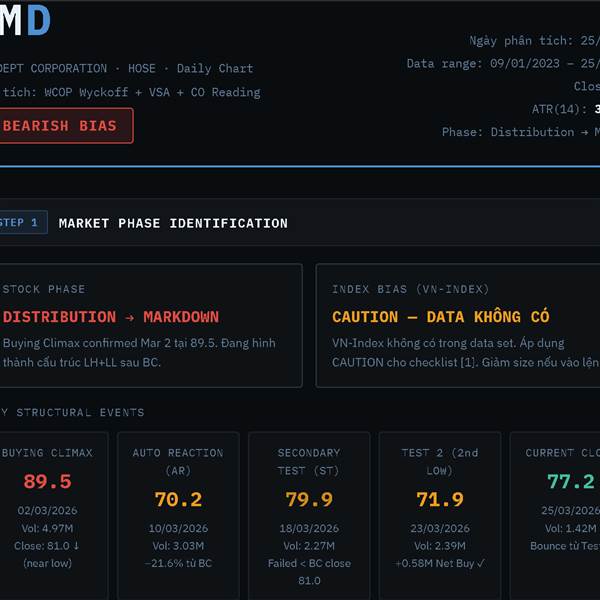Click the ATR(14) indicator label

(560, 109)
